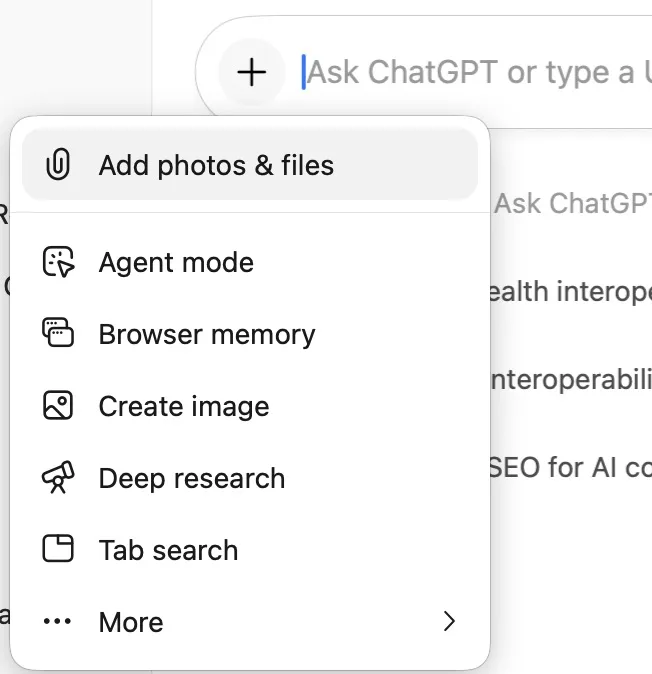Select Create image menu entry
Image resolution: width=652 pixels, height=674 pixels.
[x=250, y=406]
